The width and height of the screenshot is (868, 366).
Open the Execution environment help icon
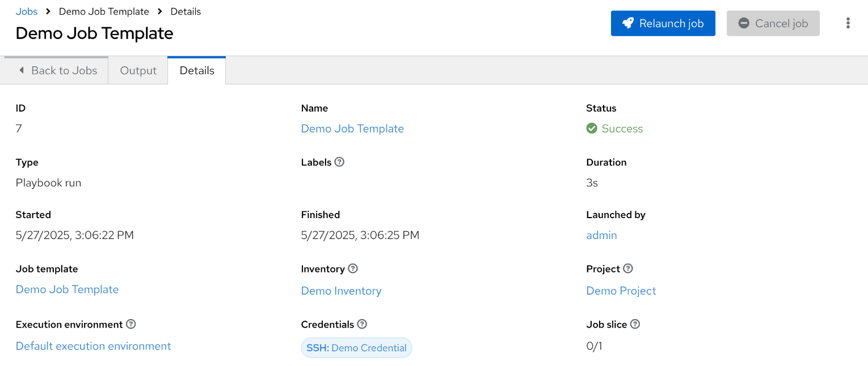(x=130, y=324)
